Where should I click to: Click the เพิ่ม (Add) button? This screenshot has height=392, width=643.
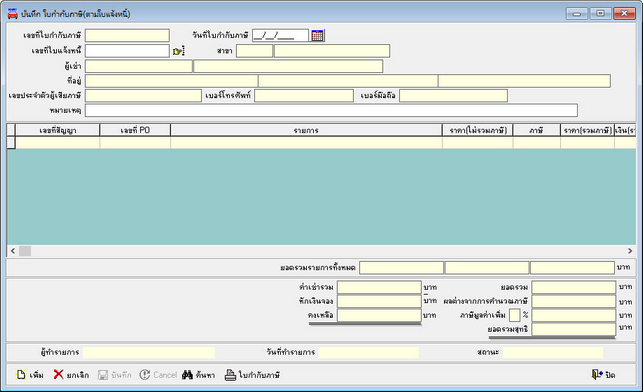click(x=30, y=375)
